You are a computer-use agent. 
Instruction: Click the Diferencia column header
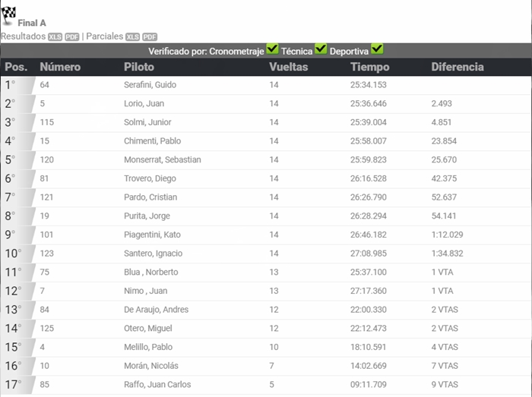pos(458,67)
